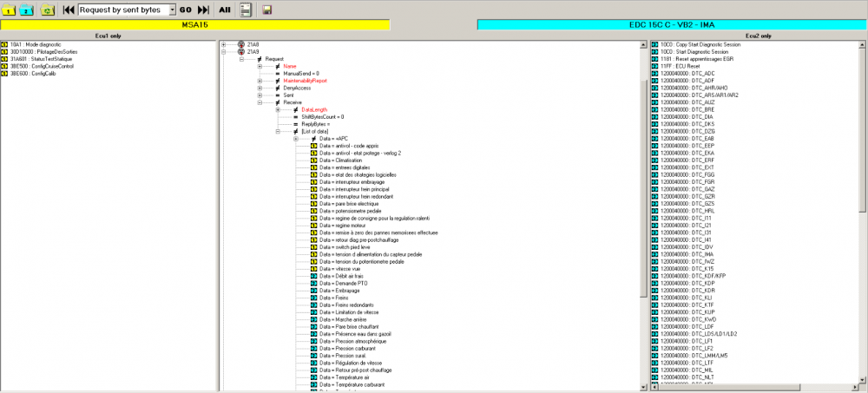Screen dimensions: 868x393
Task: Jump to first difference with rewind icon
Action: click(69, 10)
